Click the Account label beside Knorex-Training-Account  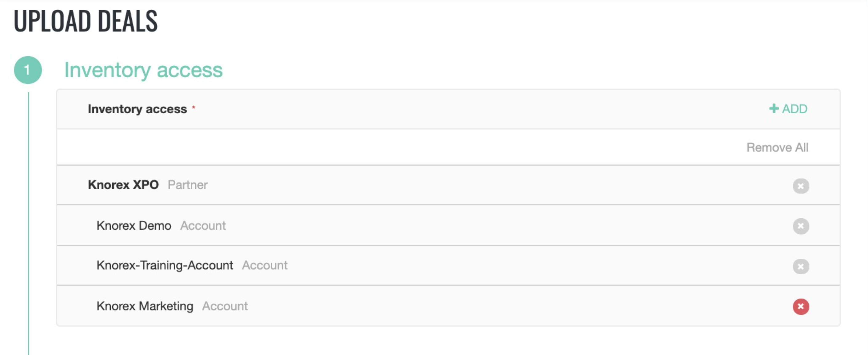coord(265,265)
